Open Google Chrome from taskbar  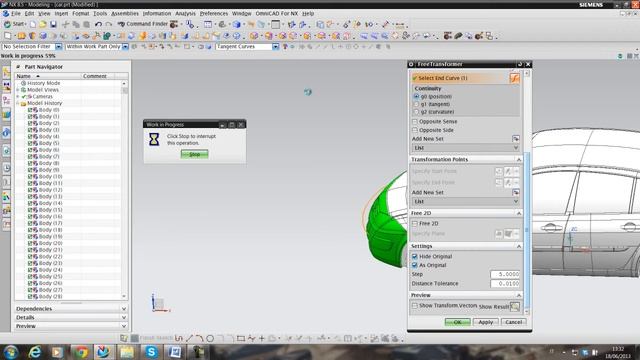[x=81, y=352]
